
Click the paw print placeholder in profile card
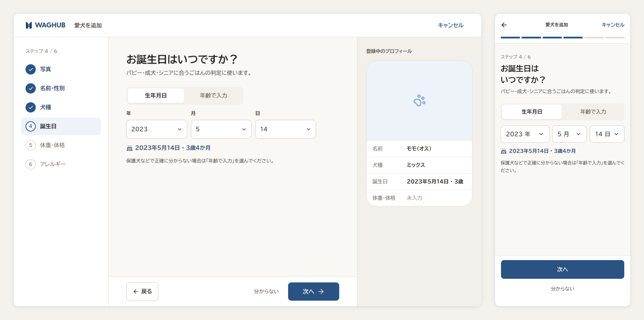[419, 100]
